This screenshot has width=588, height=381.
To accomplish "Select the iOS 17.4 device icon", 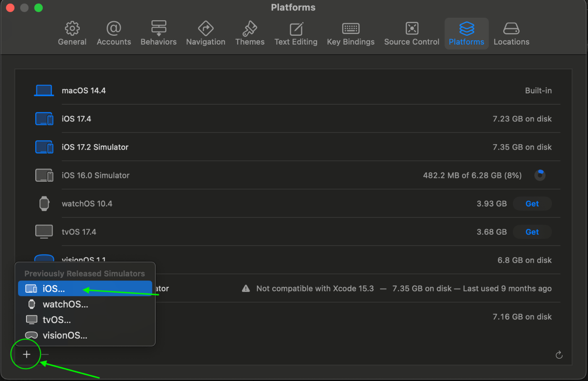I will [x=44, y=119].
